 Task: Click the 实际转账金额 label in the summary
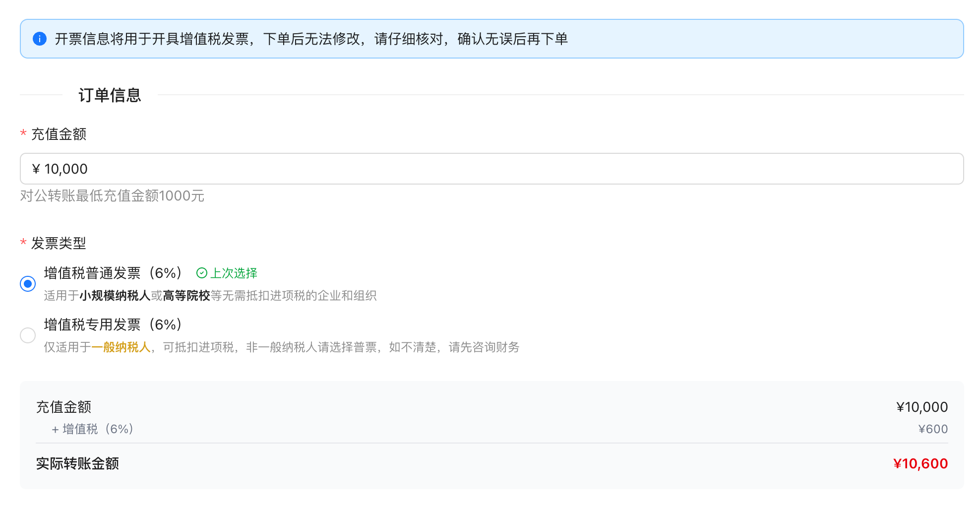[x=77, y=463]
